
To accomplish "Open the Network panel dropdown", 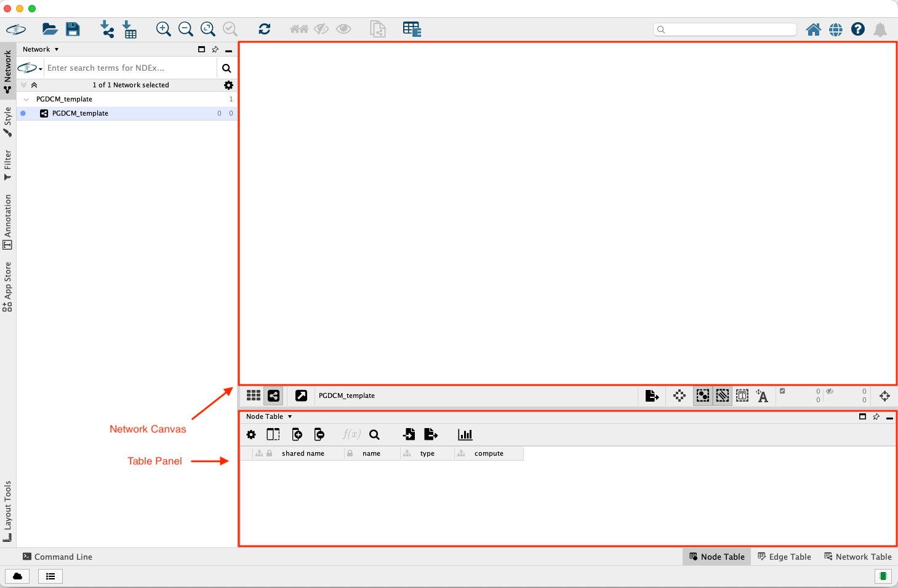I will [41, 49].
